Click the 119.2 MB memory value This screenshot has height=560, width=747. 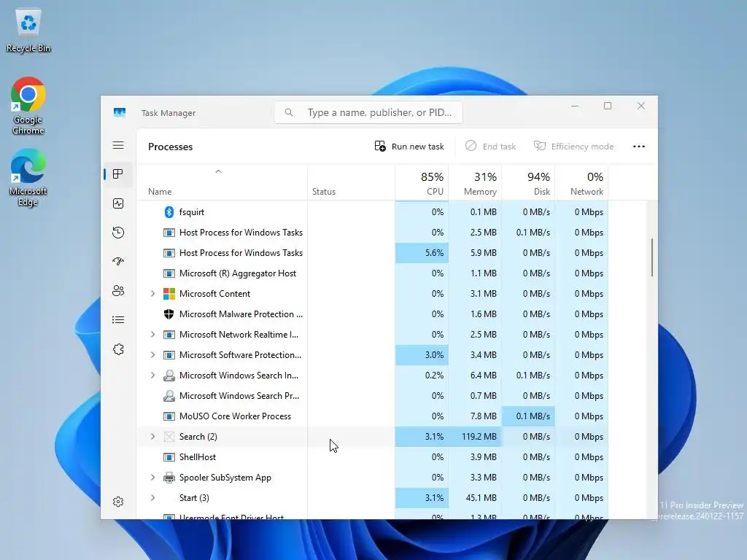tap(479, 437)
